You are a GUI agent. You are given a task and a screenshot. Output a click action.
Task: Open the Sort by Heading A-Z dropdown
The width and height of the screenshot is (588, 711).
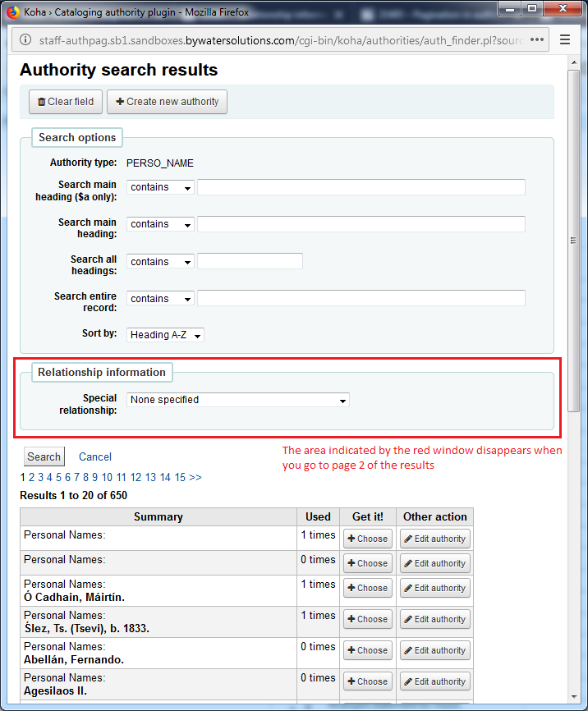tap(165, 335)
